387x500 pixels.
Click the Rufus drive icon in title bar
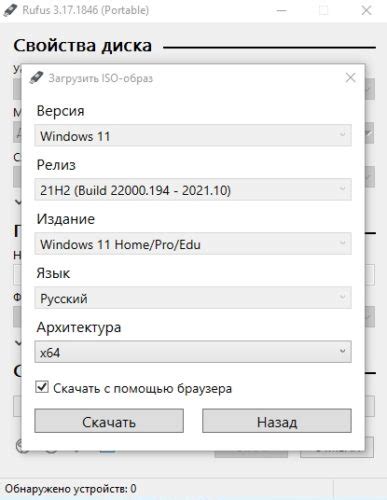click(x=10, y=10)
